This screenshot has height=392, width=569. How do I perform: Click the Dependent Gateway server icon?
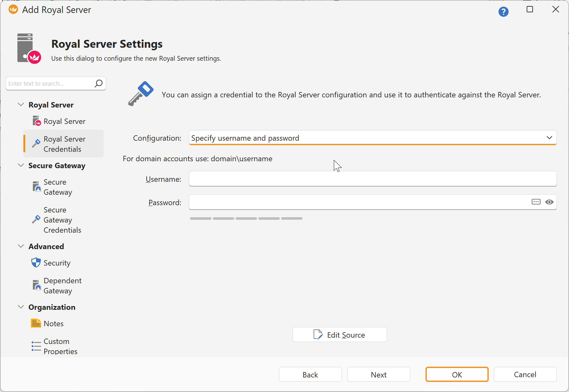37,285
